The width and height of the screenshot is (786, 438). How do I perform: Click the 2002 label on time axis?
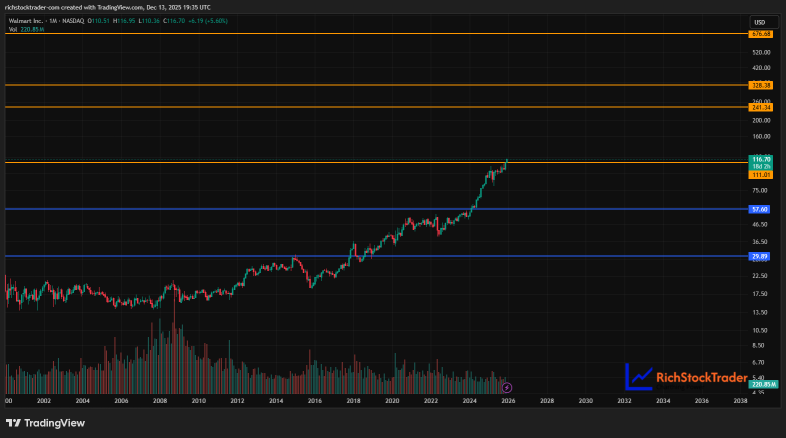44,401
